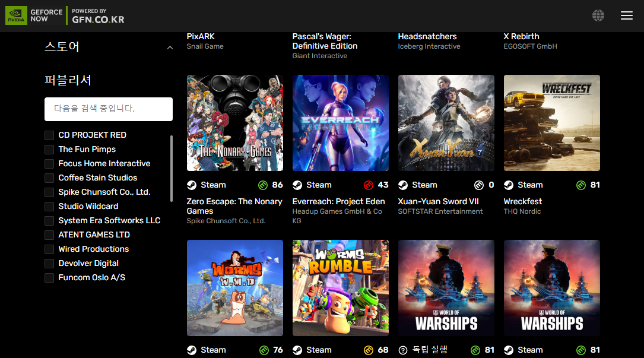The image size is (644, 358).
Task: Toggle Studio Wildcard publisher filter
Action: point(49,207)
